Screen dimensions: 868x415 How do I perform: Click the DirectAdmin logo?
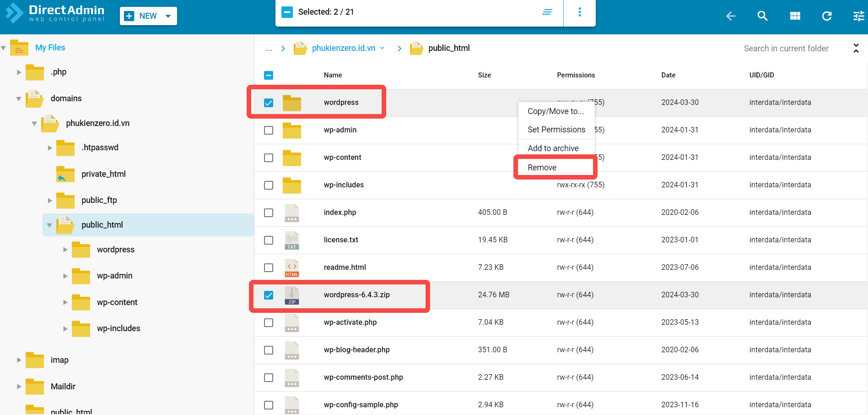(x=55, y=13)
